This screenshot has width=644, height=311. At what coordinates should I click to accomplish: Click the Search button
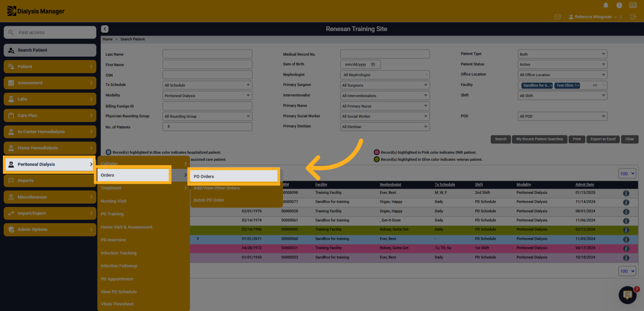pyautogui.click(x=500, y=139)
